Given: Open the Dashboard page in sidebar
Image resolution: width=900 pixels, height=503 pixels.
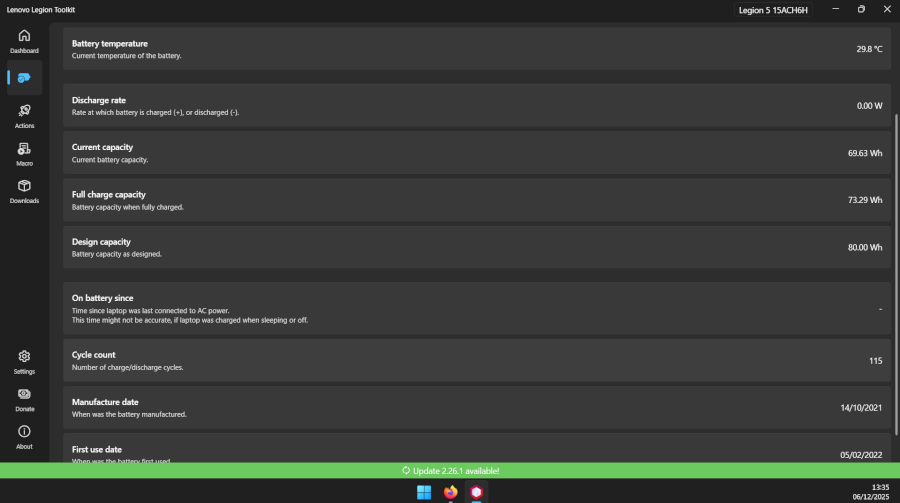Looking at the screenshot, I should pyautogui.click(x=24, y=41).
